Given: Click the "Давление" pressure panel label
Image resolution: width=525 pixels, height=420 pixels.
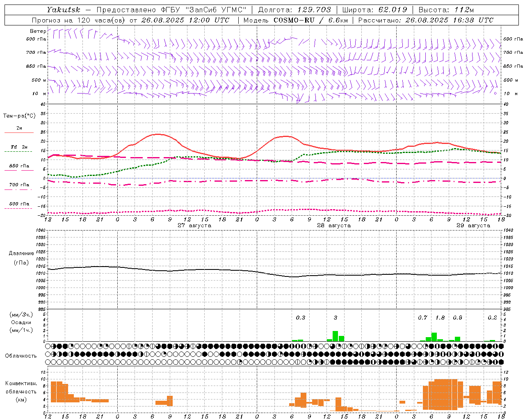Looking at the screenshot, I should pos(21,253).
